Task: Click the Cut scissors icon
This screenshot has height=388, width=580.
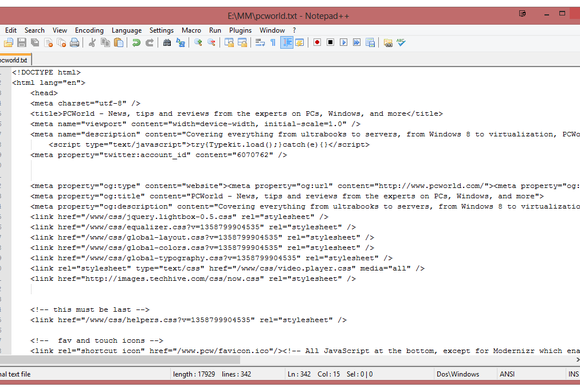Action: point(92,43)
